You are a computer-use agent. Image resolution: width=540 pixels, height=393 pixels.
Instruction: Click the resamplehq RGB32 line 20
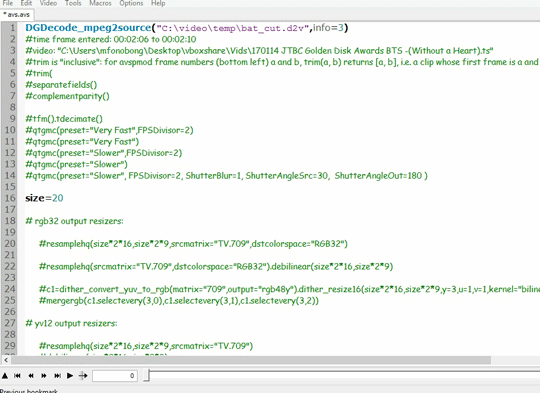click(x=193, y=244)
